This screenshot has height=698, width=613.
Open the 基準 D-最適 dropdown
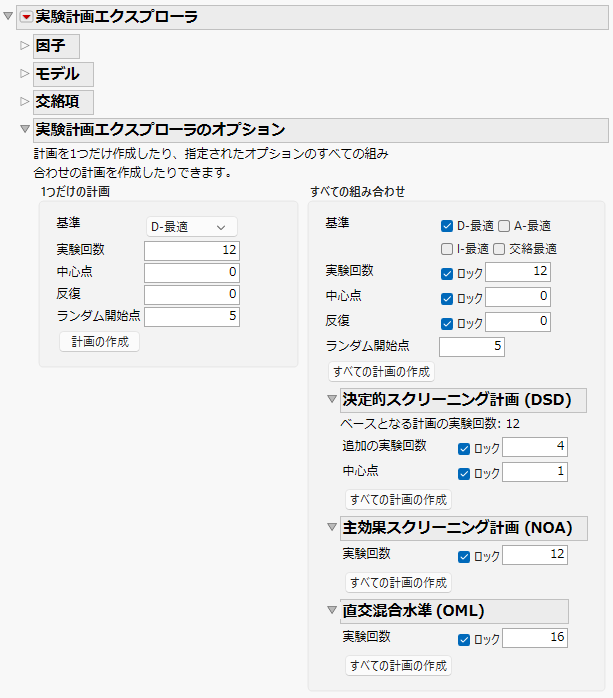click(x=191, y=227)
